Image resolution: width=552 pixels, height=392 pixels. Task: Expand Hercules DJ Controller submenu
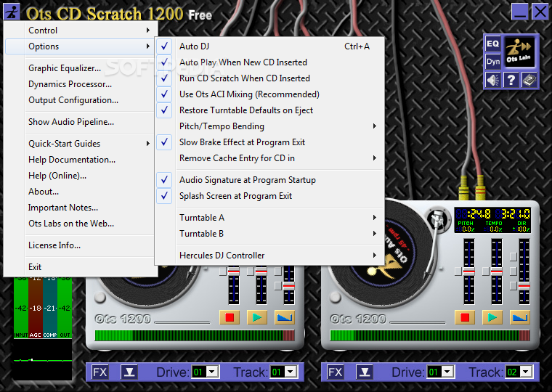269,255
